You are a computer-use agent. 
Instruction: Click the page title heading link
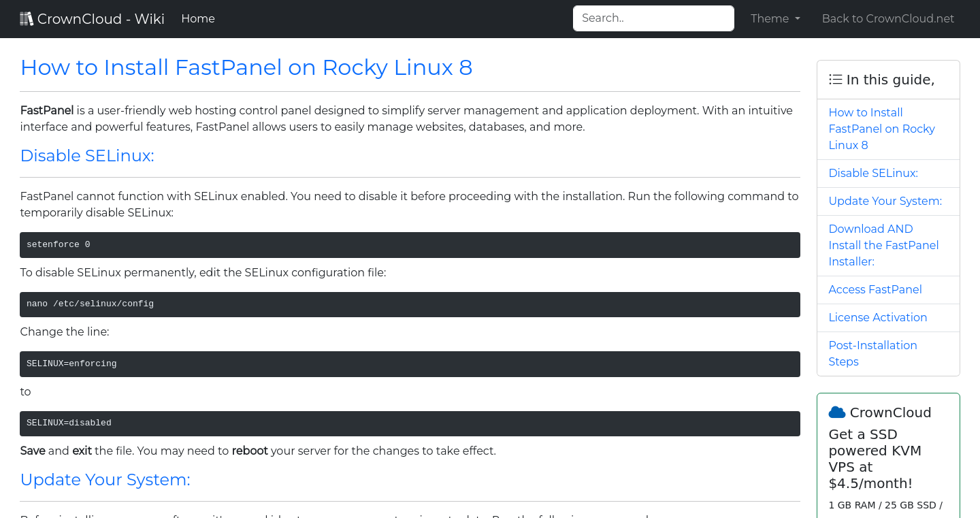click(246, 67)
